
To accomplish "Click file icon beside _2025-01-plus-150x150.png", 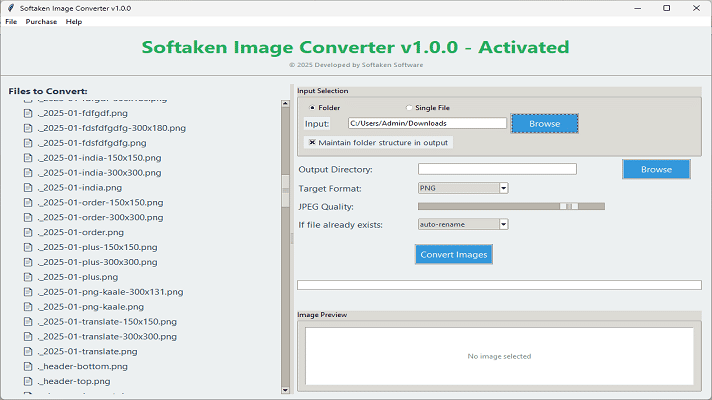I will coord(28,247).
